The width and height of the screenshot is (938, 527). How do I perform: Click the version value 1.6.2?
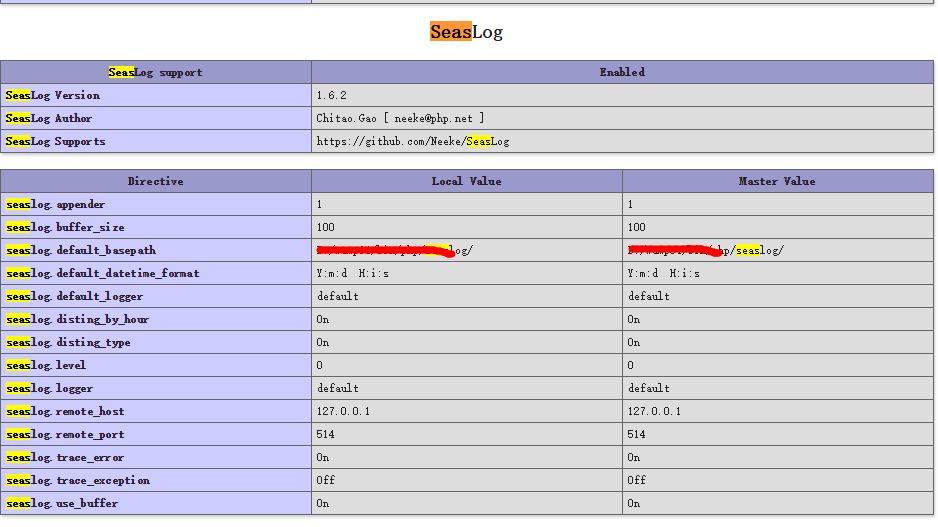[331, 96]
